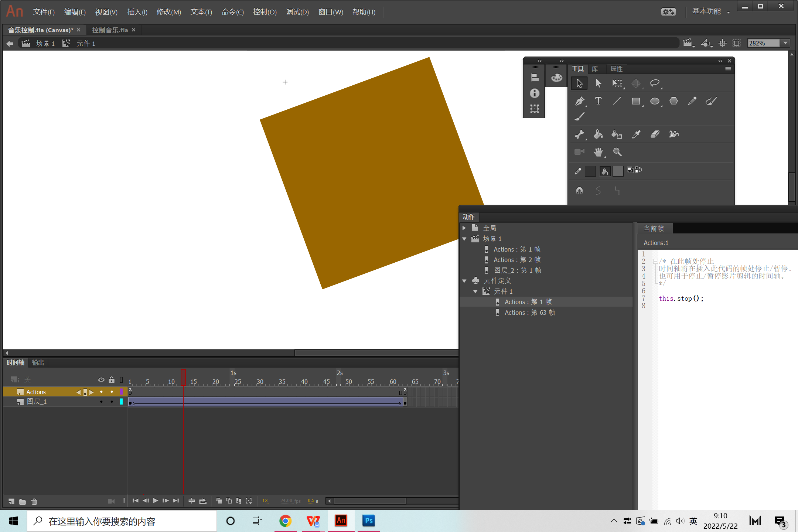Switch to the 输出 tab
The width and height of the screenshot is (798, 532).
pyautogui.click(x=38, y=362)
